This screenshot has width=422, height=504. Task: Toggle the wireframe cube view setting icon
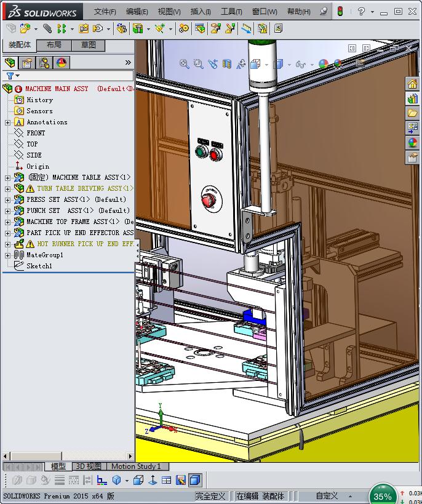pos(138,480)
